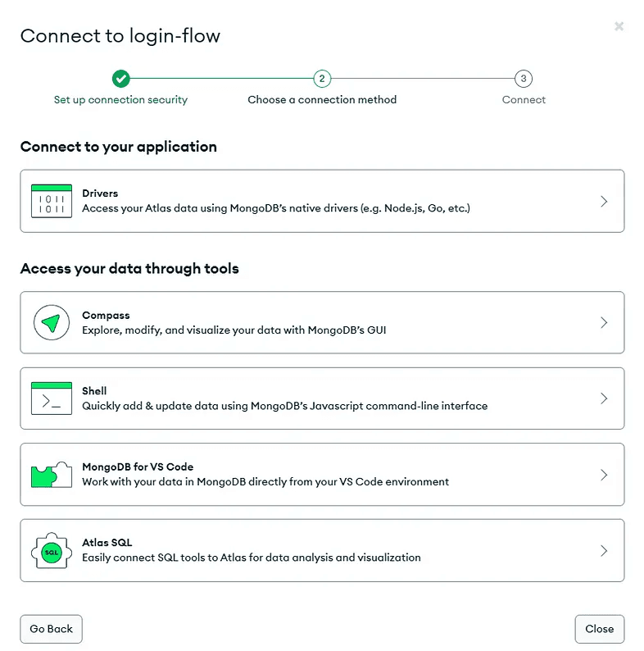Open the MongoDB for VS Code chevron
Viewport: 644px width, 651px height.
coord(604,475)
